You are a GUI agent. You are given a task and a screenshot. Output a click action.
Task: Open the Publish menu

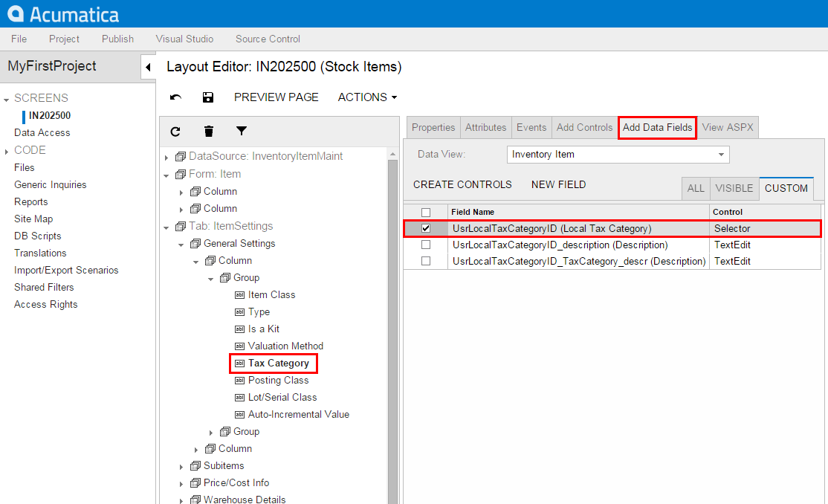pos(117,39)
